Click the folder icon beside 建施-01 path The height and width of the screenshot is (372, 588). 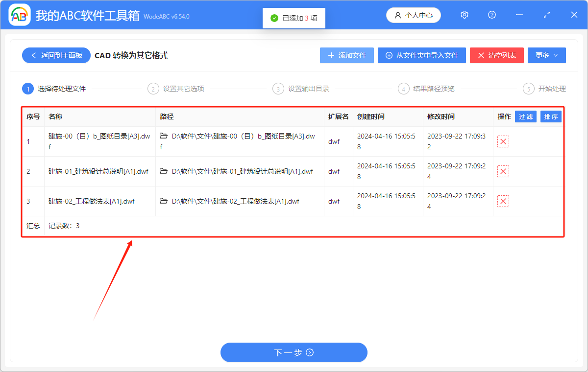(x=164, y=171)
